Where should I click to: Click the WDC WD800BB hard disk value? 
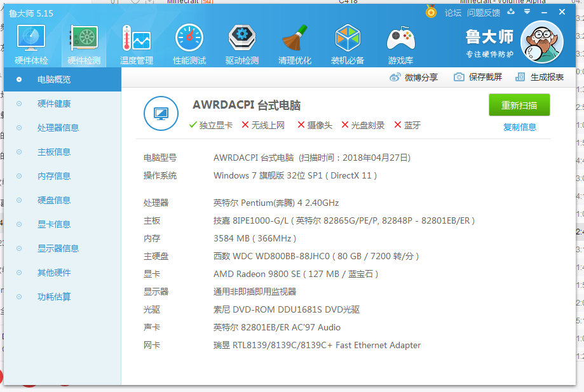[316, 256]
